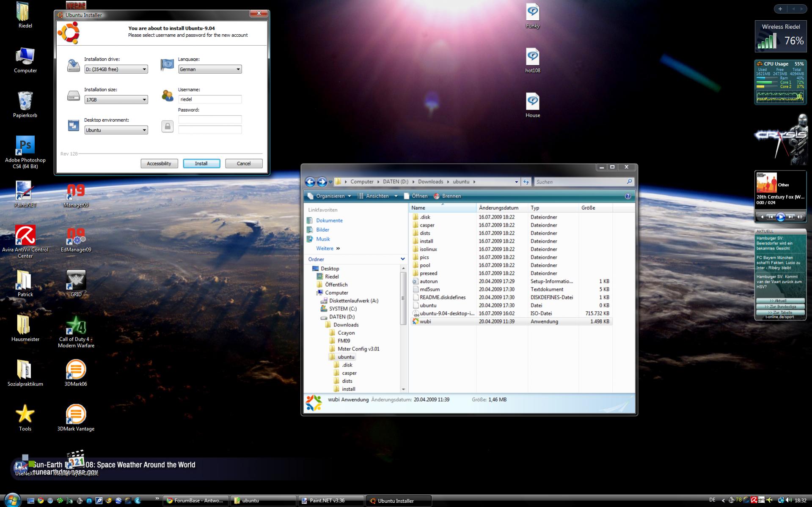The width and height of the screenshot is (812, 507).
Task: Select the md5sum text document
Action: point(511,290)
